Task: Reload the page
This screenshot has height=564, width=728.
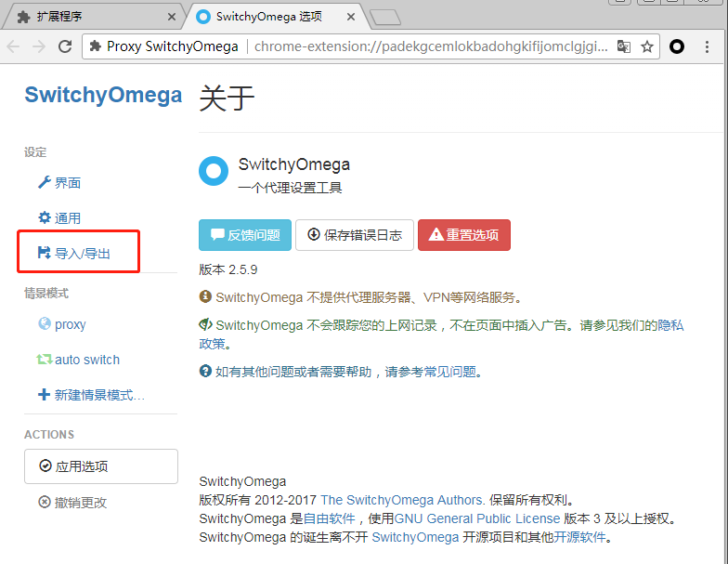Action: [65, 46]
